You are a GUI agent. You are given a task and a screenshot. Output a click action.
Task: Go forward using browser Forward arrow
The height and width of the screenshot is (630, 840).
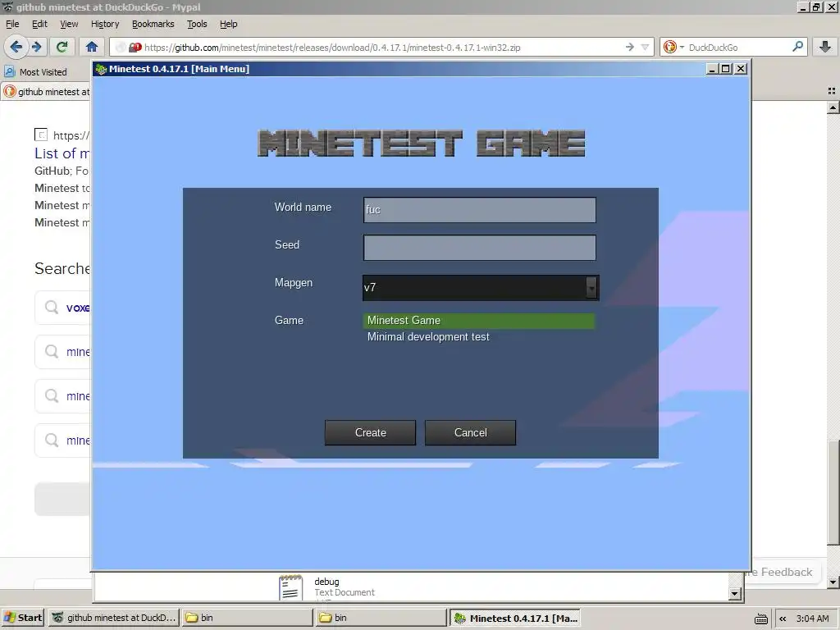pyautogui.click(x=36, y=47)
